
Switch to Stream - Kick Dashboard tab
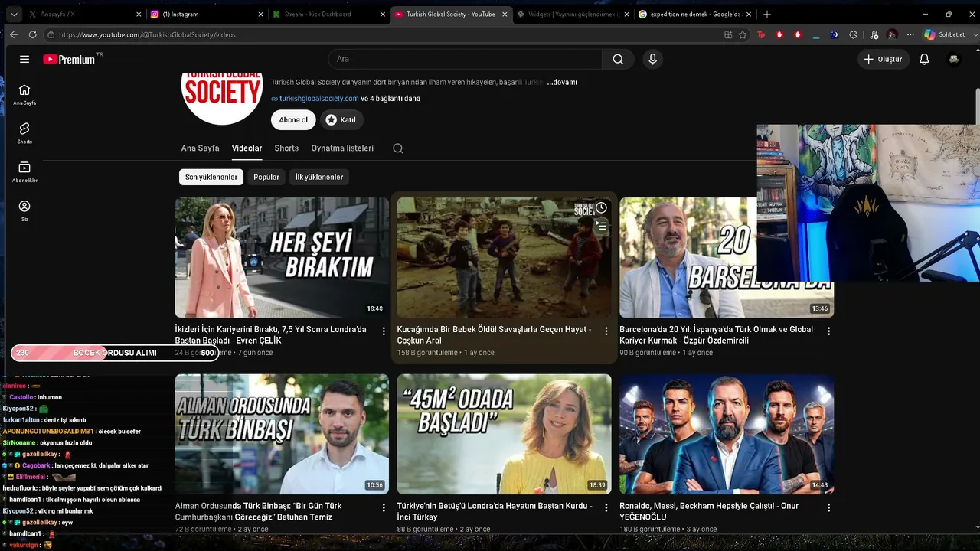[328, 14]
